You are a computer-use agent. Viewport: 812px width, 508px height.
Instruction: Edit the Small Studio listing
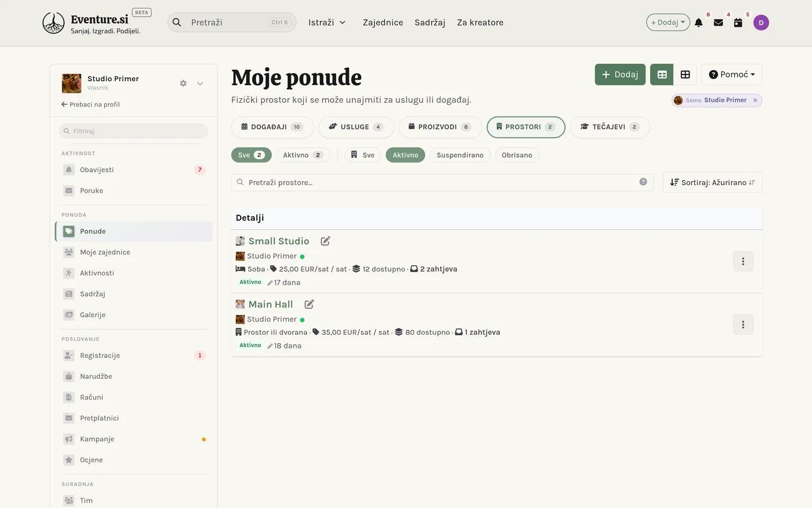(325, 241)
